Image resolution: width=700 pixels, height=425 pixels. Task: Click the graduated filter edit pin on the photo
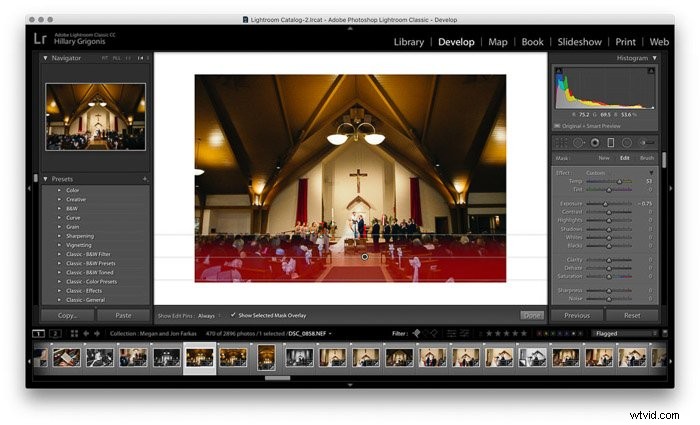tap(365, 257)
